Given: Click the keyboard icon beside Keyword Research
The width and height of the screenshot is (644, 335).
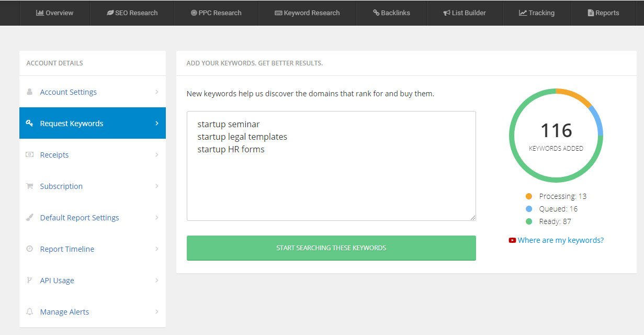Looking at the screenshot, I should point(278,13).
